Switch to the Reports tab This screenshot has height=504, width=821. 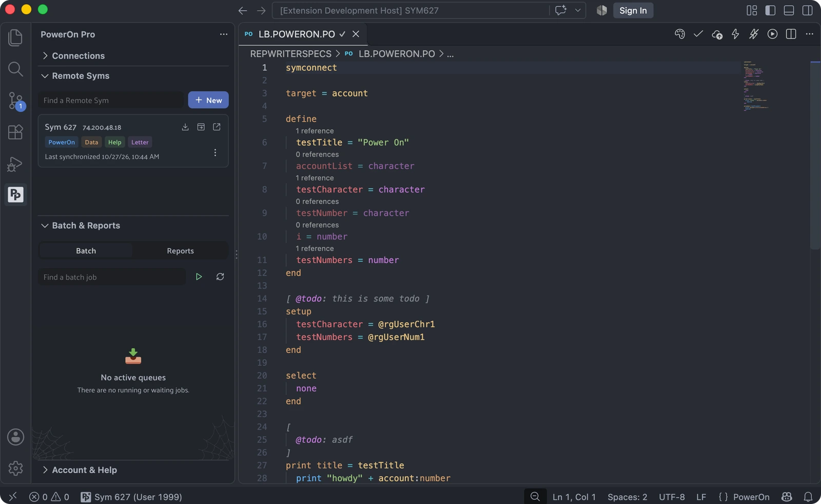(180, 250)
